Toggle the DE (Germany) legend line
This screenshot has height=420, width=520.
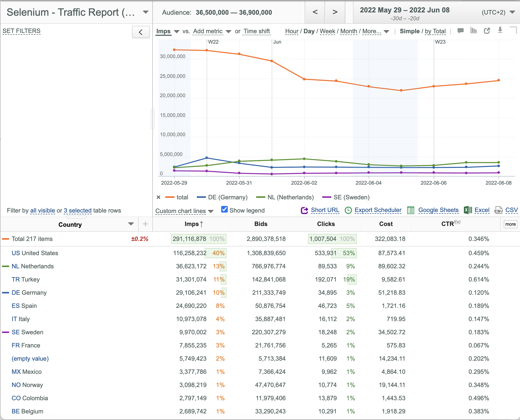(x=222, y=197)
